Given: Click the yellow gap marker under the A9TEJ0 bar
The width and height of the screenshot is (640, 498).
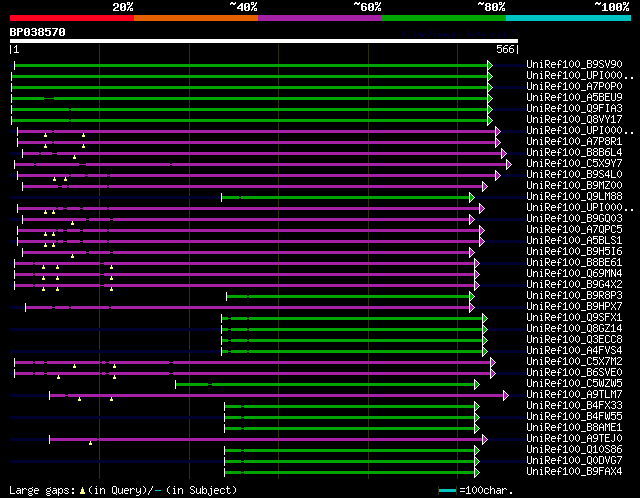Looking at the screenshot, I should 91,443.
